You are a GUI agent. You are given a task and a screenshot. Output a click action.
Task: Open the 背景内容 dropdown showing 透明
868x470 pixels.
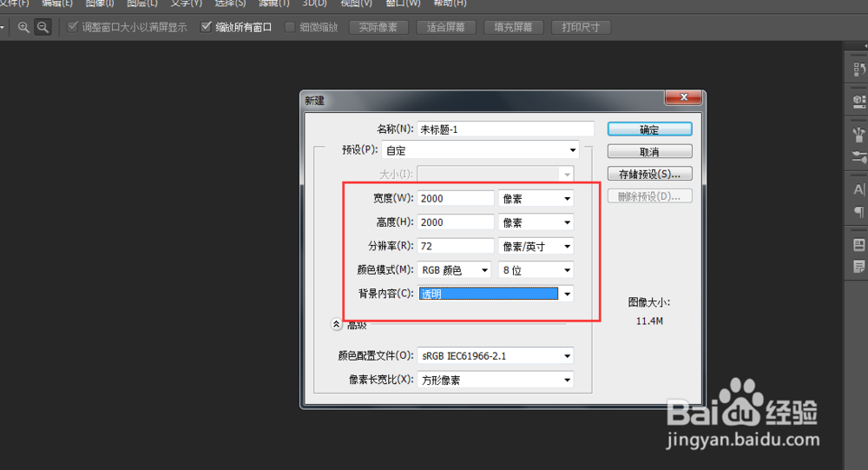click(496, 293)
